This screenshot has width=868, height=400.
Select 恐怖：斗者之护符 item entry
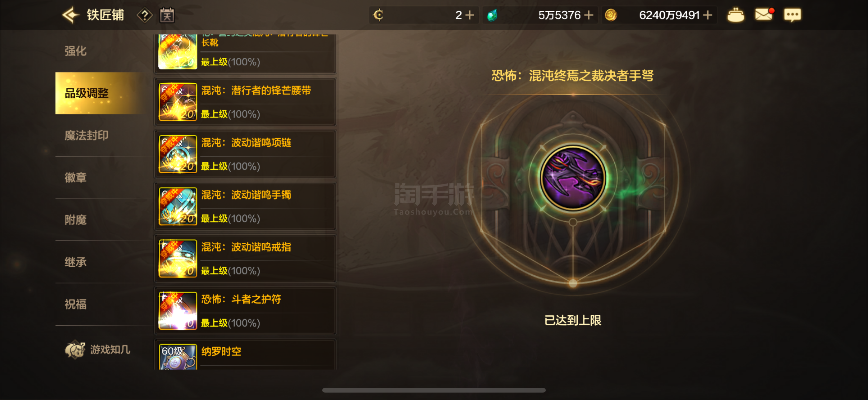(245, 311)
